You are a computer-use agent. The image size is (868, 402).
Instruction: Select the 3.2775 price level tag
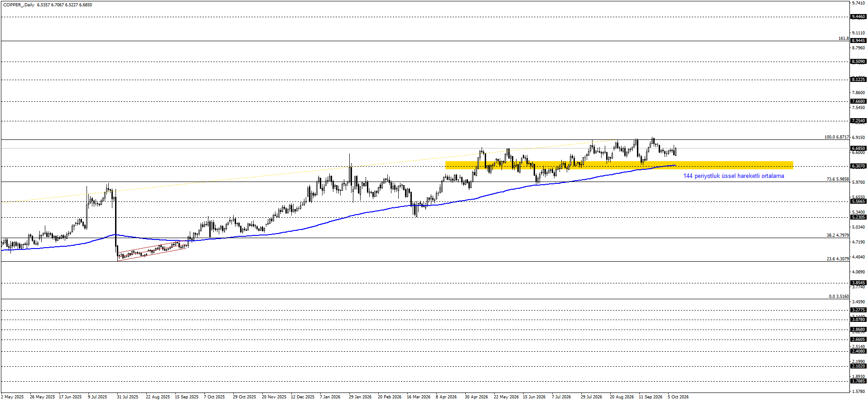click(858, 310)
